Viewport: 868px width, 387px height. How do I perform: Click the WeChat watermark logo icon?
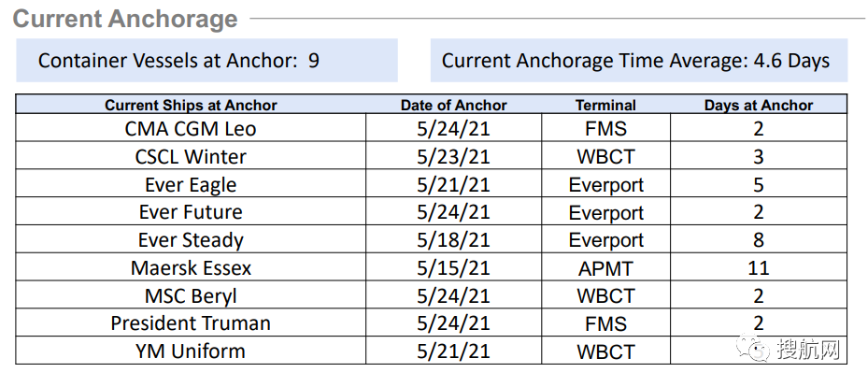pyautogui.click(x=753, y=350)
